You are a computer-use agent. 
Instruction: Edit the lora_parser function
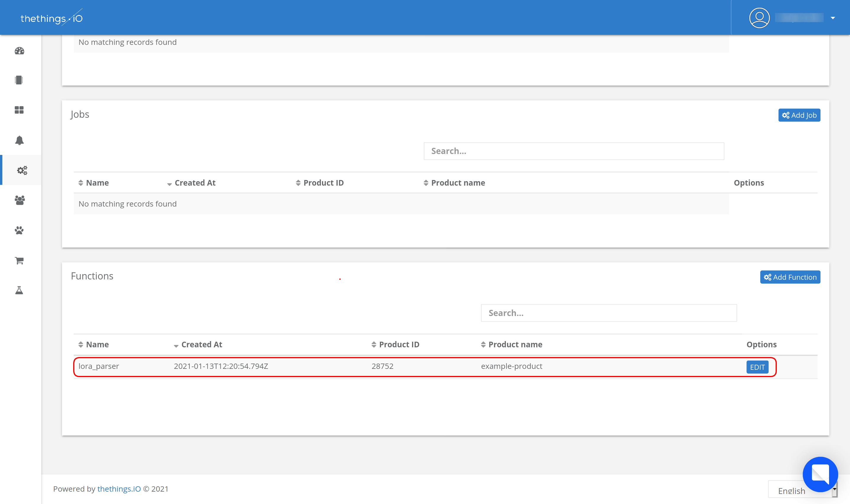[x=757, y=366]
